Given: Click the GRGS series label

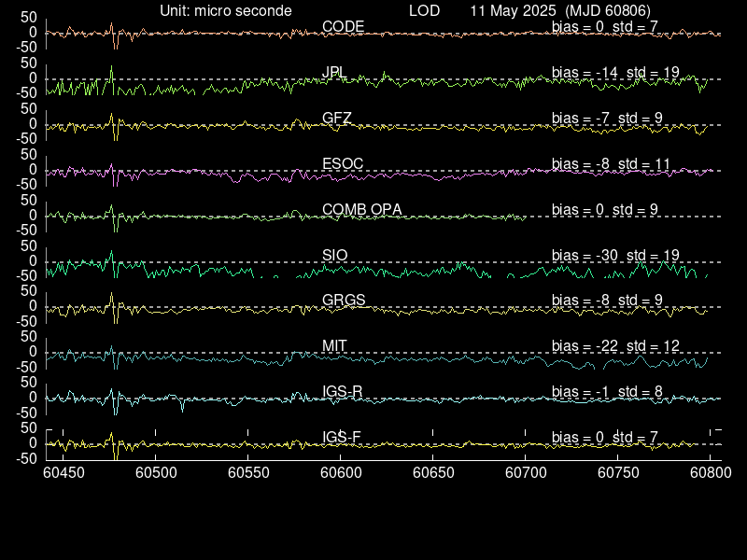Looking at the screenshot, I should pos(344,300).
